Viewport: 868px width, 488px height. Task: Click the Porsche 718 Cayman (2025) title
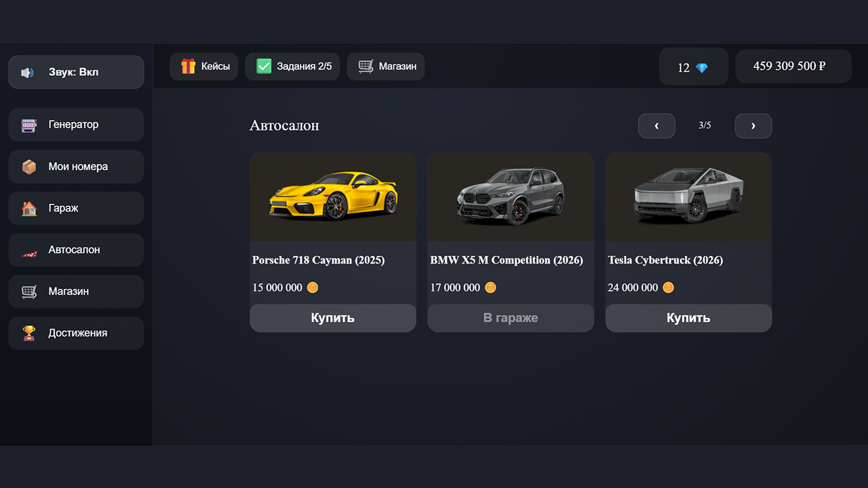pyautogui.click(x=319, y=260)
